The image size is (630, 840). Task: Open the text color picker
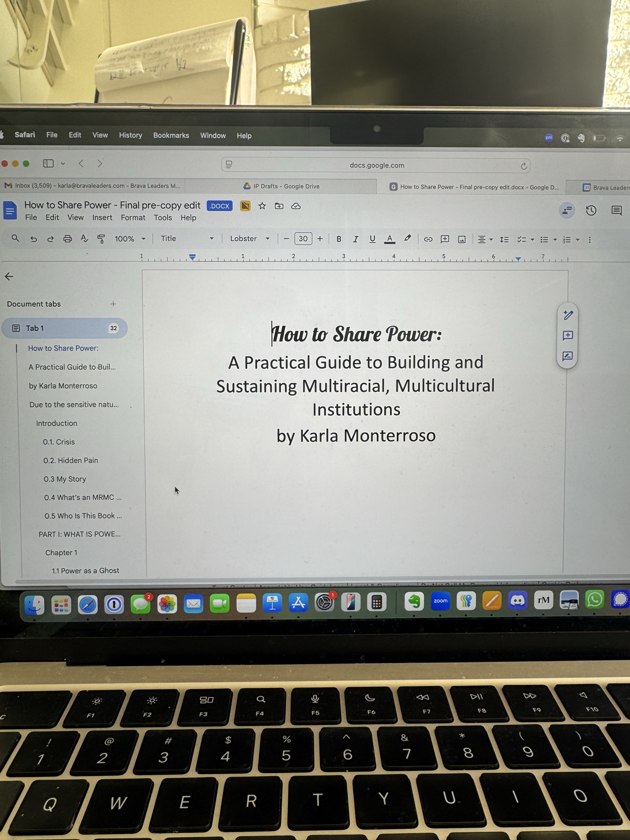390,239
